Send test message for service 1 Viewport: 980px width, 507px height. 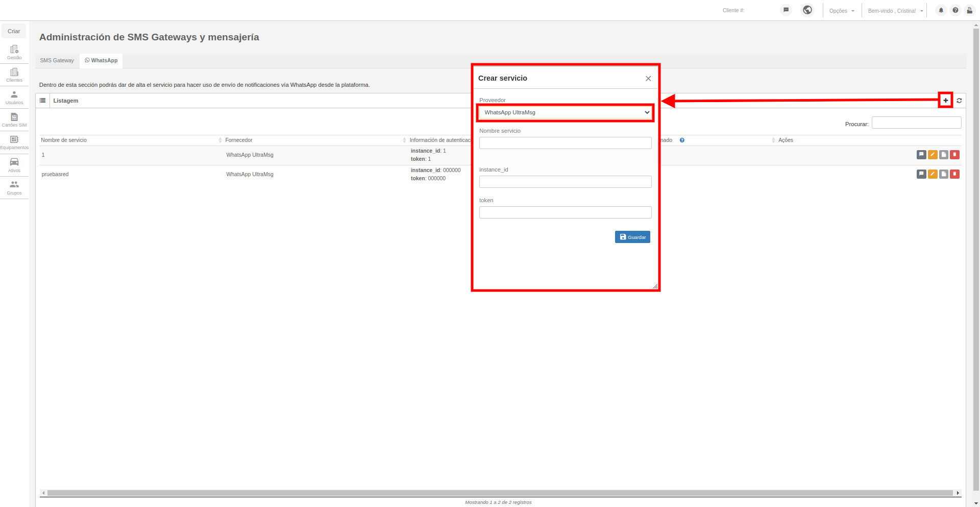click(x=921, y=155)
